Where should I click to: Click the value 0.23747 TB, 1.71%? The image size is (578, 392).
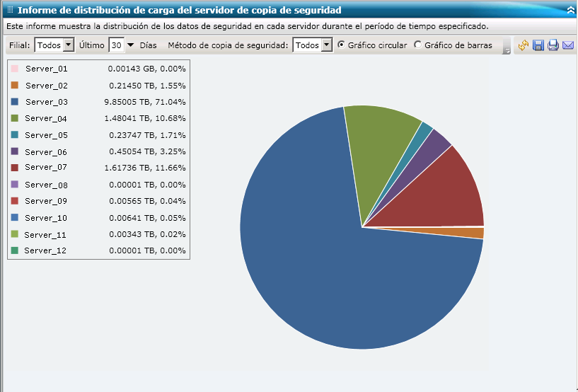[x=147, y=135]
